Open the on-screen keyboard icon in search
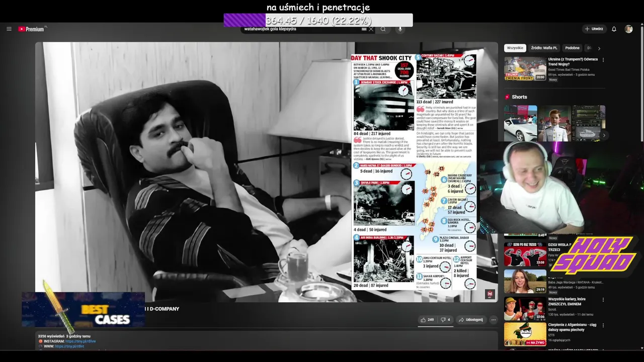Image resolution: width=644 pixels, height=362 pixels. pyautogui.click(x=364, y=29)
